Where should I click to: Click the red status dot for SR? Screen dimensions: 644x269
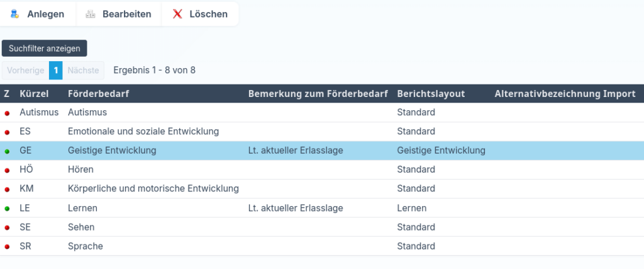click(x=8, y=247)
